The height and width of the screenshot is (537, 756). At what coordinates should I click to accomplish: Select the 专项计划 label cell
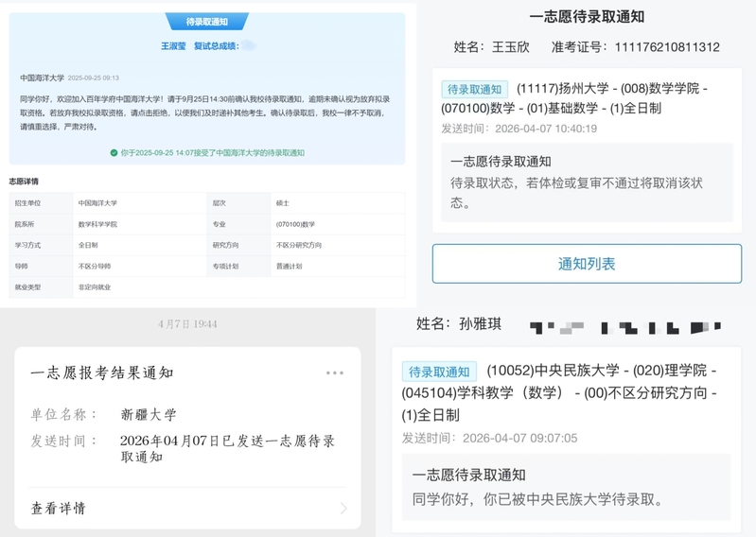pyautogui.click(x=238, y=266)
